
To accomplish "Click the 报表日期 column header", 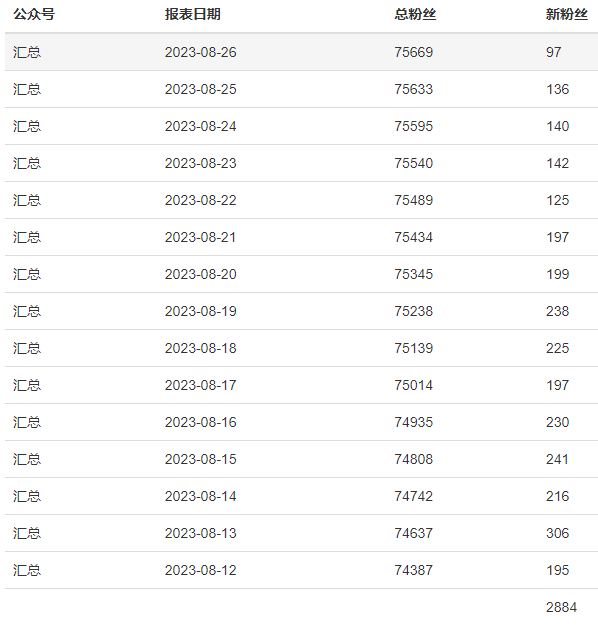I will [193, 14].
